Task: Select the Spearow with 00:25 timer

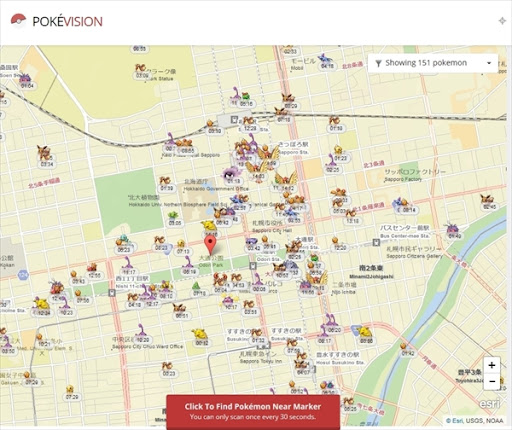Action: pyautogui.click(x=349, y=404)
